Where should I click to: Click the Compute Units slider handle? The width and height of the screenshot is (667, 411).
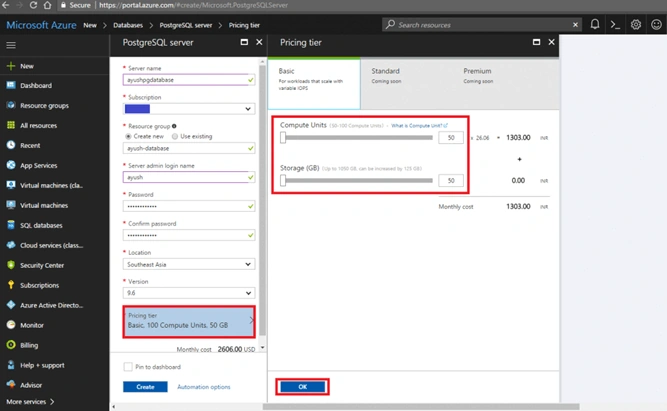pos(283,137)
